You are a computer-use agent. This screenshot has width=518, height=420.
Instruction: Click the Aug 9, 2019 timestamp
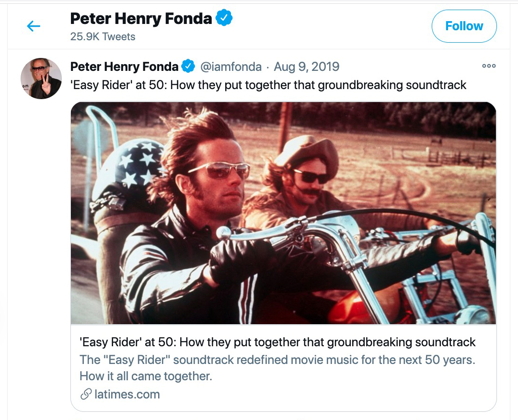click(306, 67)
